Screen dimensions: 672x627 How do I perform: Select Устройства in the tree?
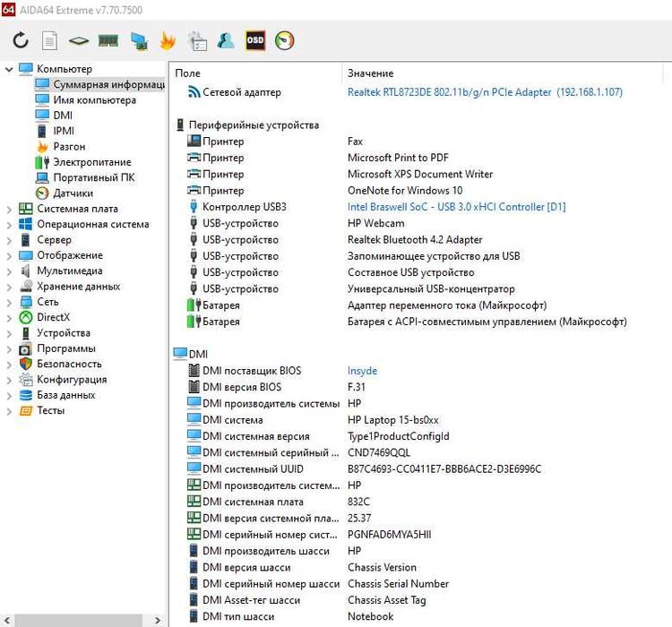(x=64, y=332)
